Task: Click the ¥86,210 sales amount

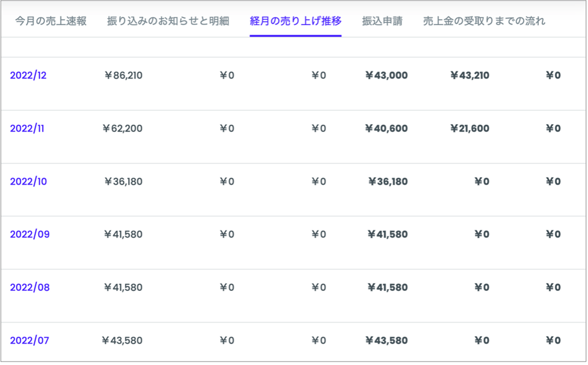Action: pyautogui.click(x=123, y=75)
